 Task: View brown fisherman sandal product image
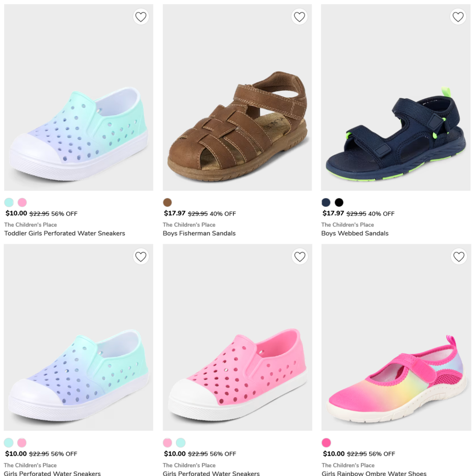click(x=238, y=97)
